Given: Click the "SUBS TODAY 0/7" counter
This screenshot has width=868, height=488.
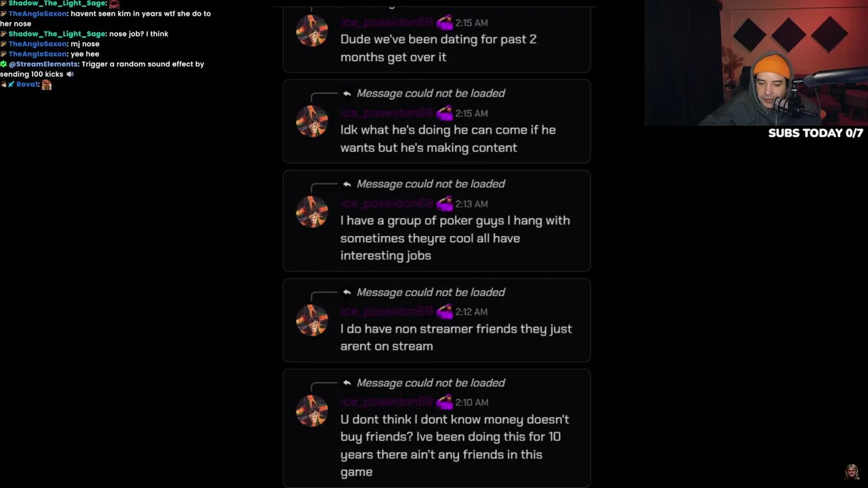Looking at the screenshot, I should (815, 134).
